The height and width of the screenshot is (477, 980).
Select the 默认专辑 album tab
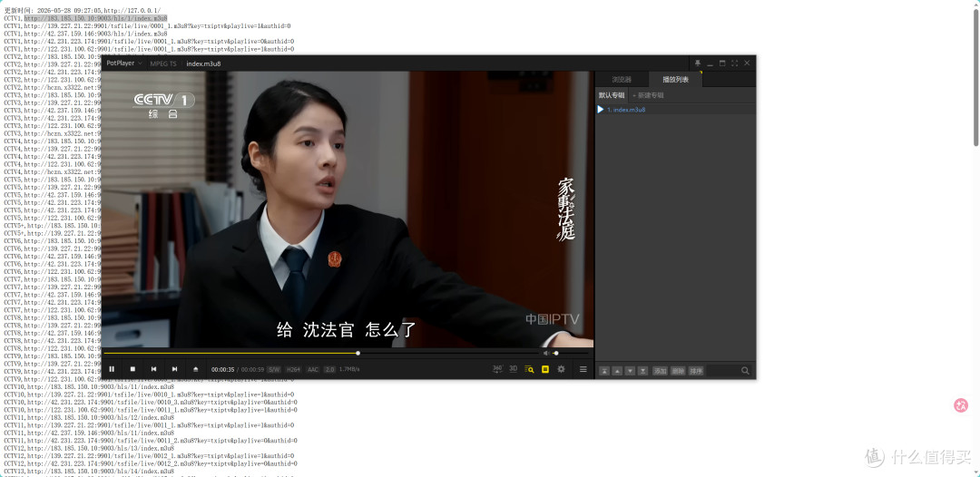612,95
